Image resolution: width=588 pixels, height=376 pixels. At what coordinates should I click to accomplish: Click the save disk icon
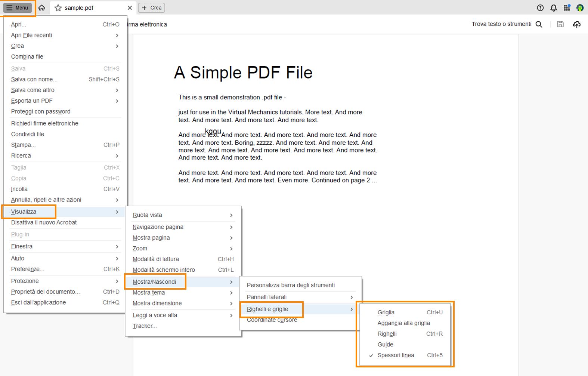pyautogui.click(x=560, y=24)
